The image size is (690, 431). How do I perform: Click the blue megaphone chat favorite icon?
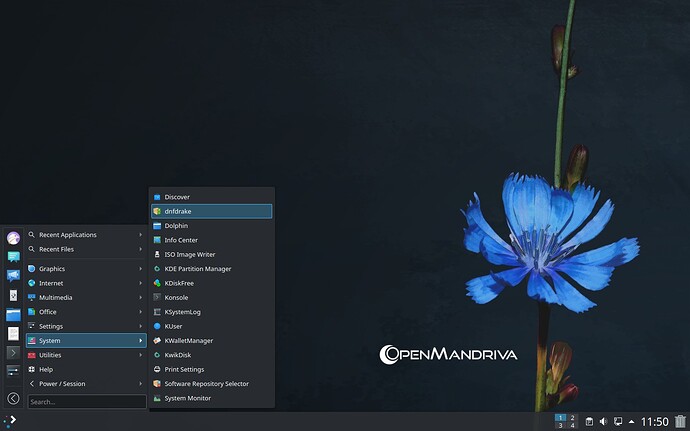pos(13,276)
